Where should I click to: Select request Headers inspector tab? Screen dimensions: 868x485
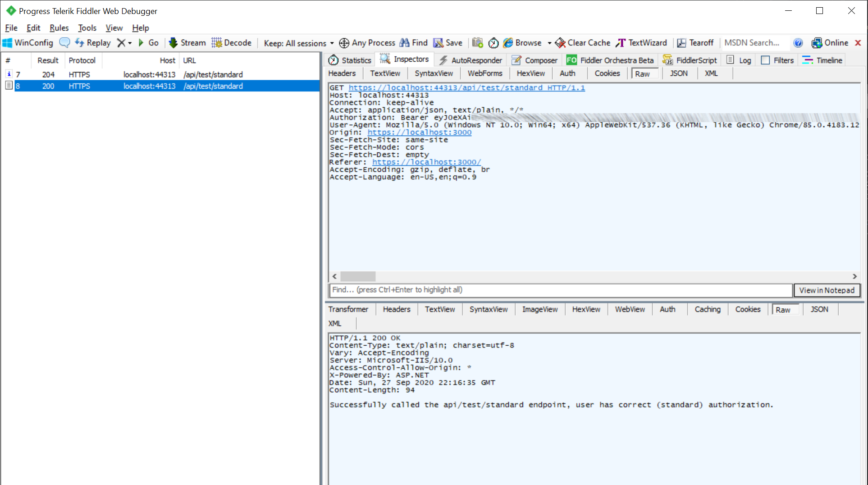[x=342, y=73]
